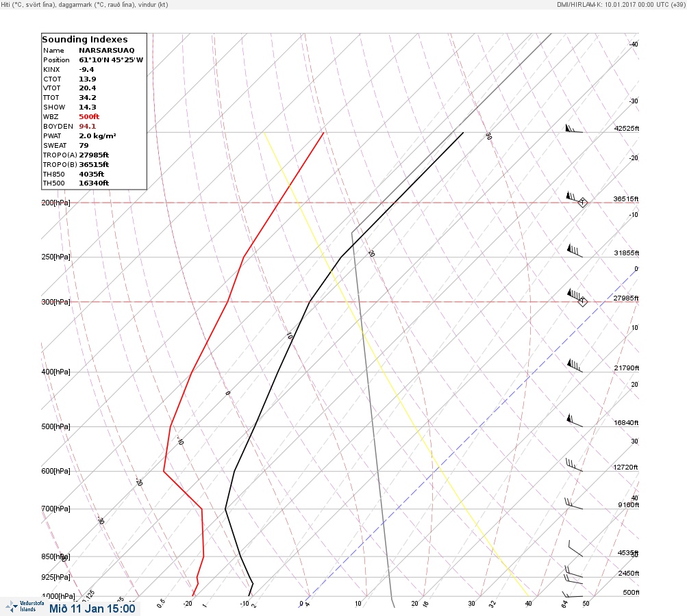Screen dimensions: 687x616
Task: Click the VTOT value 20.4
Action: pyautogui.click(x=88, y=88)
